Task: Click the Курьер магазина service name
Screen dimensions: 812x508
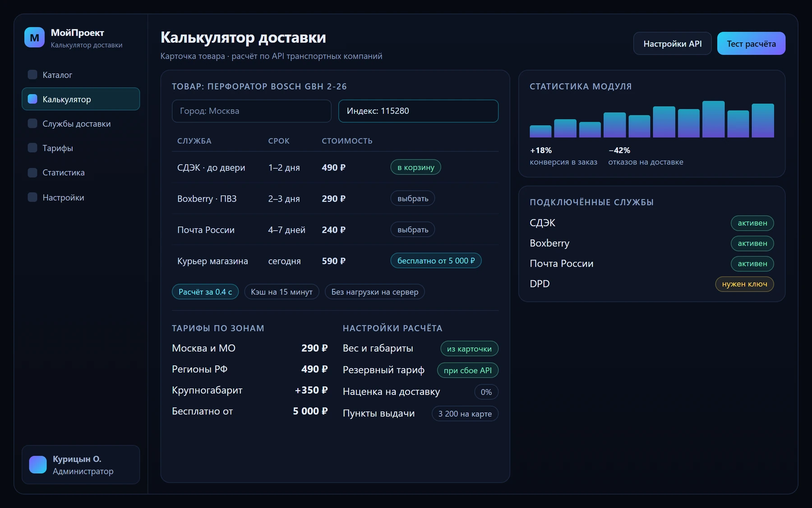Action: click(x=212, y=261)
